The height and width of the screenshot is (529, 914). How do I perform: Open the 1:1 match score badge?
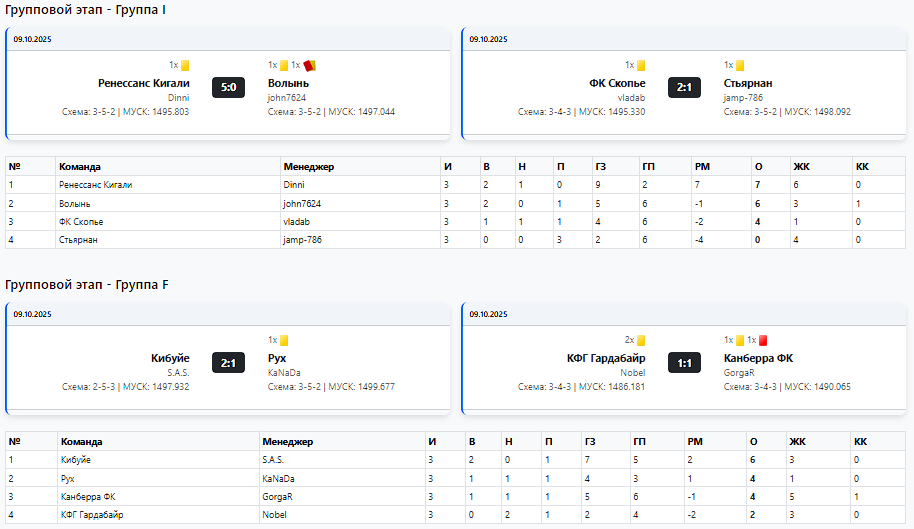coord(684,363)
